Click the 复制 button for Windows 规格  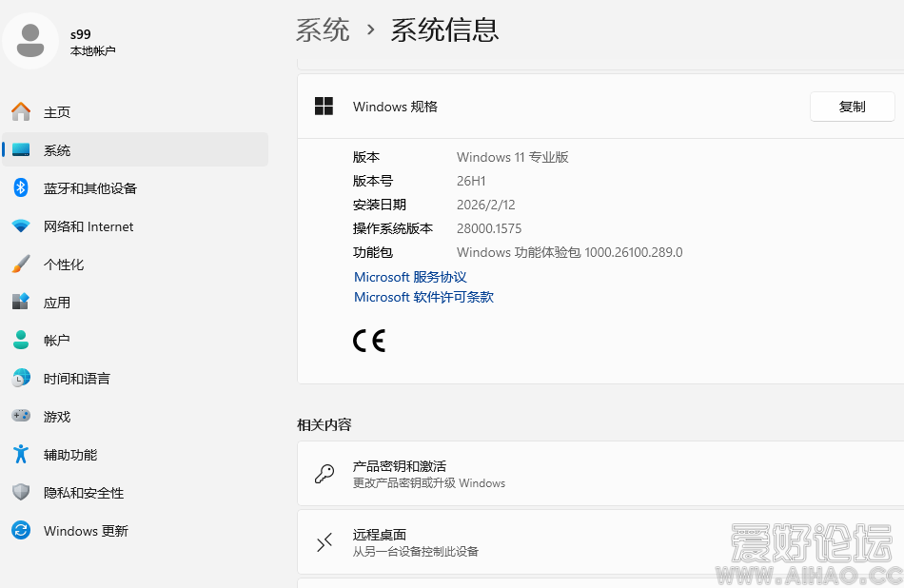(852, 107)
